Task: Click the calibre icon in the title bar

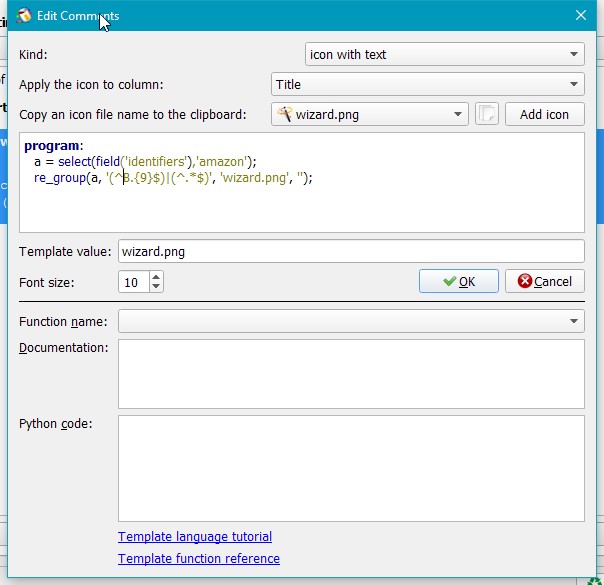Action: coord(24,16)
